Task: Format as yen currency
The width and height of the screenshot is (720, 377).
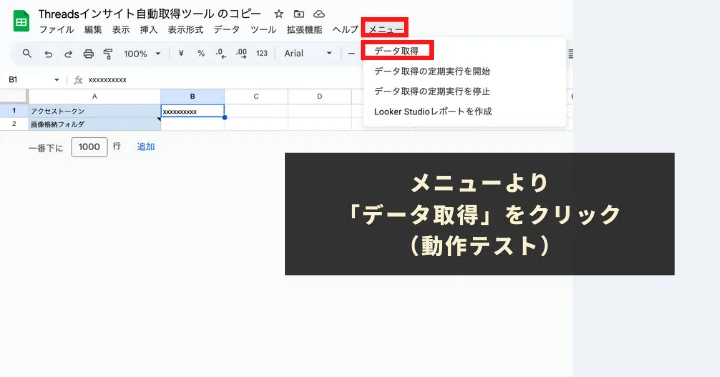Action: (x=181, y=54)
